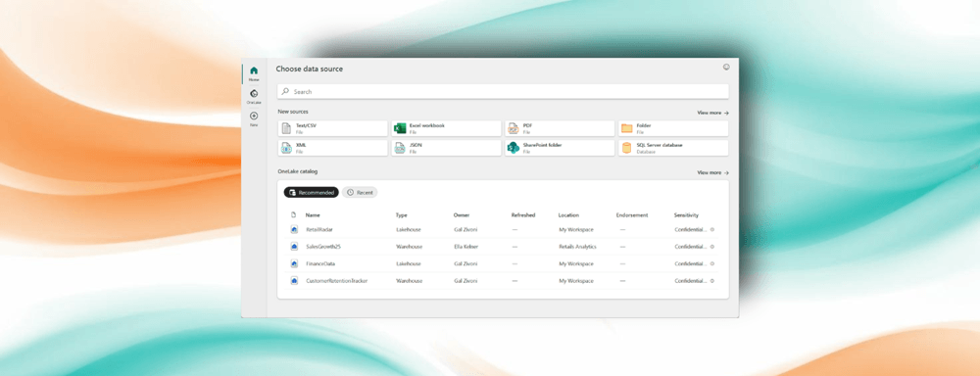Click View more for New sources
This screenshot has width=980, height=376.
pos(713,113)
